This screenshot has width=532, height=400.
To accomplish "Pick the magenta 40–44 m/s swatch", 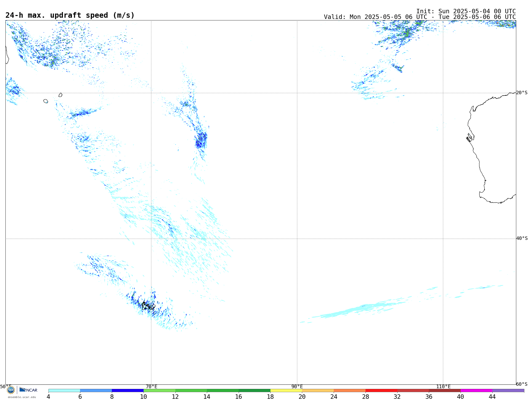I will pos(477,391).
